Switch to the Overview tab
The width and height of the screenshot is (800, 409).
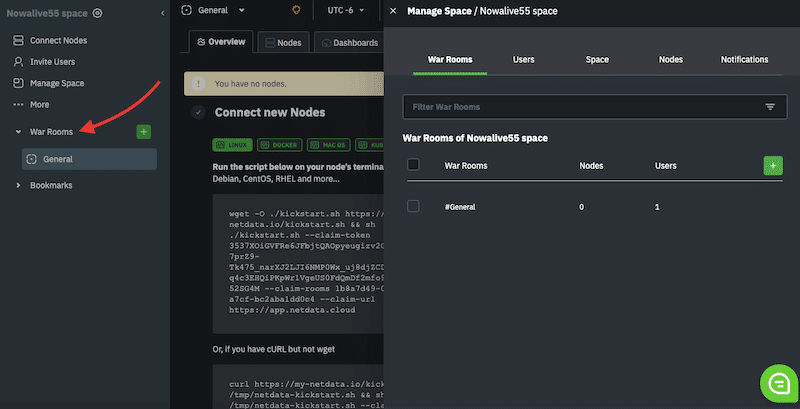click(221, 42)
